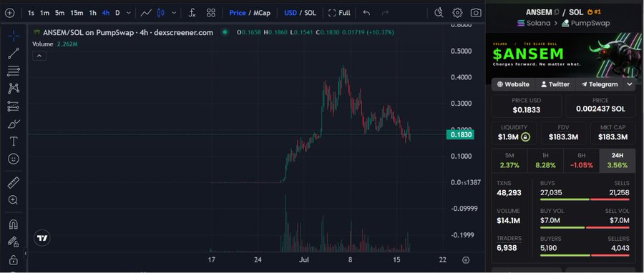
Task: Expand the chart style dropdown arrow
Action: click(x=174, y=13)
